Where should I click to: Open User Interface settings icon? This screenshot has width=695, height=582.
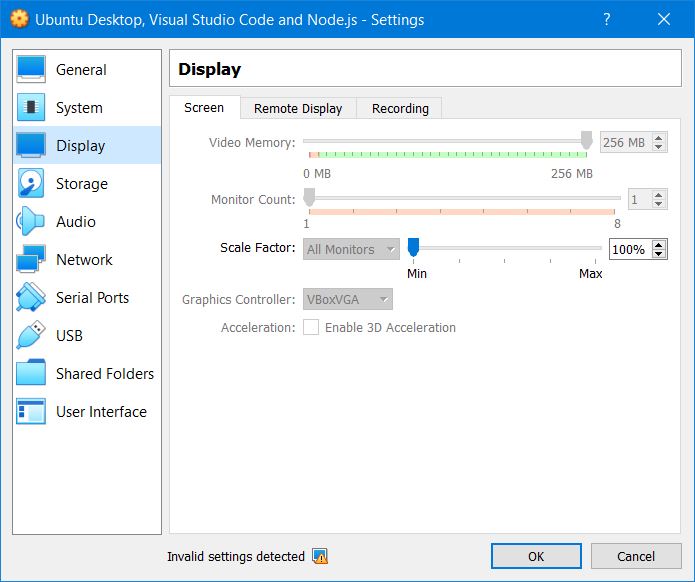pyautogui.click(x=31, y=412)
